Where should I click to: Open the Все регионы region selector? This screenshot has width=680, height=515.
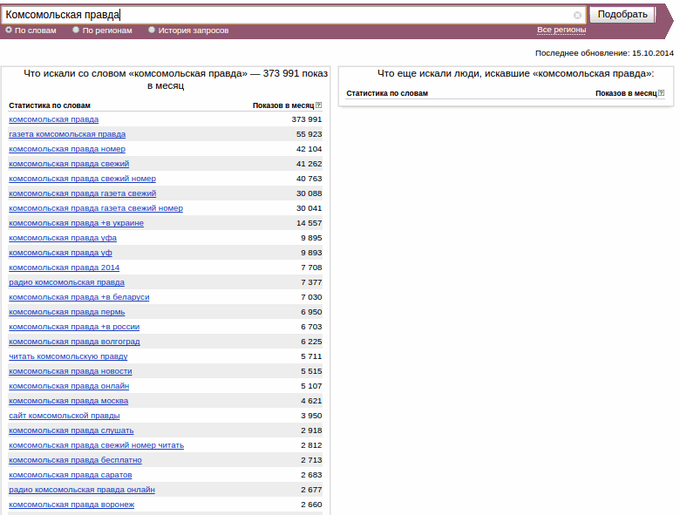coord(561,30)
